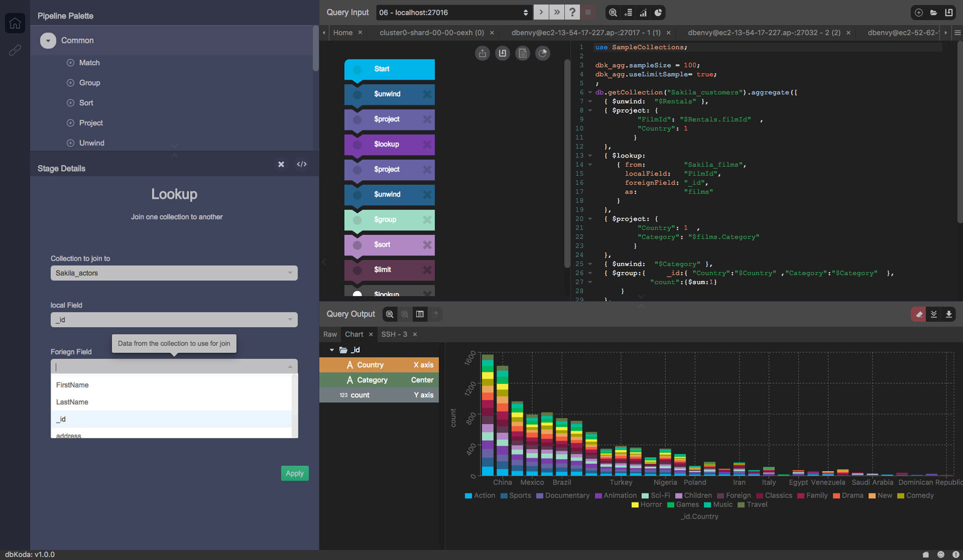Click the Drama legend color swatch
The height and width of the screenshot is (560, 963).
(x=836, y=495)
